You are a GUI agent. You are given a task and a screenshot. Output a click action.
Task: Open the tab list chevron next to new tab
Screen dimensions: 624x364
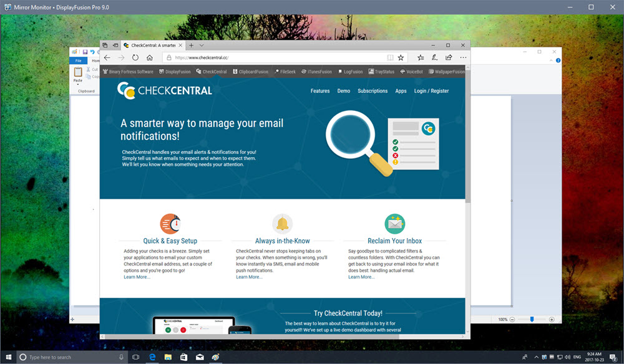coord(202,45)
